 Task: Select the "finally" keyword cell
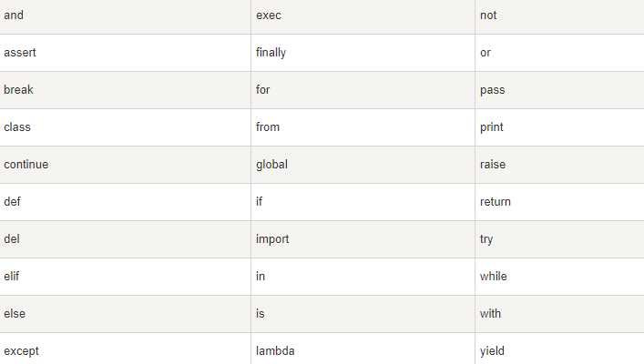coord(271,53)
